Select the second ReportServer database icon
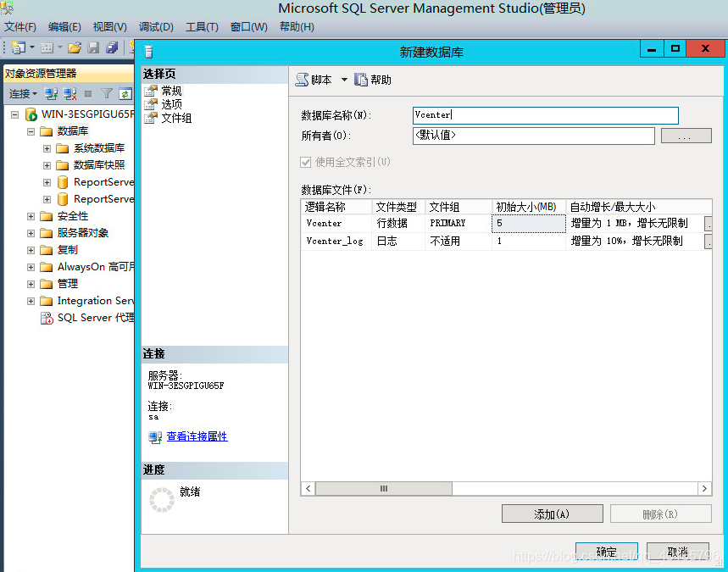 (x=63, y=199)
